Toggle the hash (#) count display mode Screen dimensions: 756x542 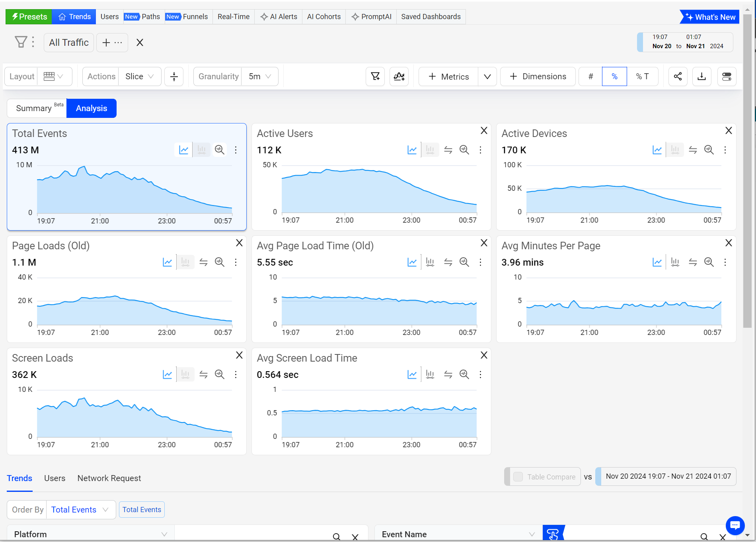pyautogui.click(x=590, y=76)
